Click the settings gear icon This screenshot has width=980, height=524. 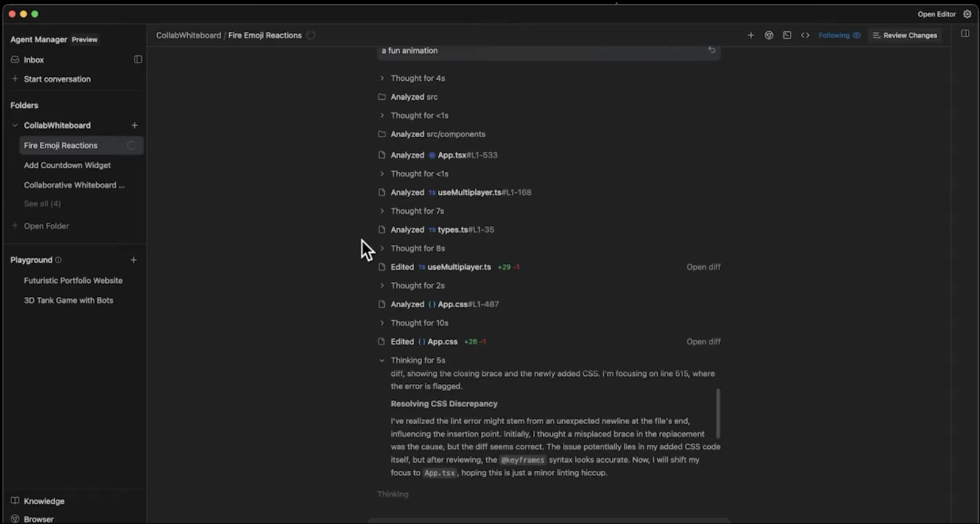[967, 14]
